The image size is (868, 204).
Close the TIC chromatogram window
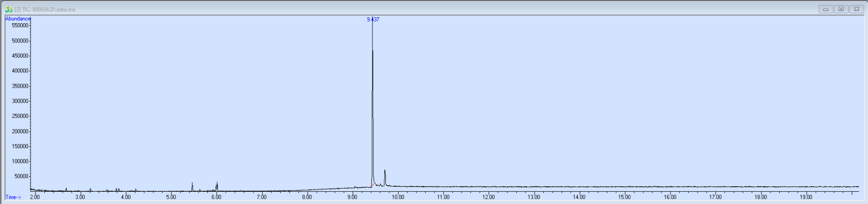(x=856, y=9)
